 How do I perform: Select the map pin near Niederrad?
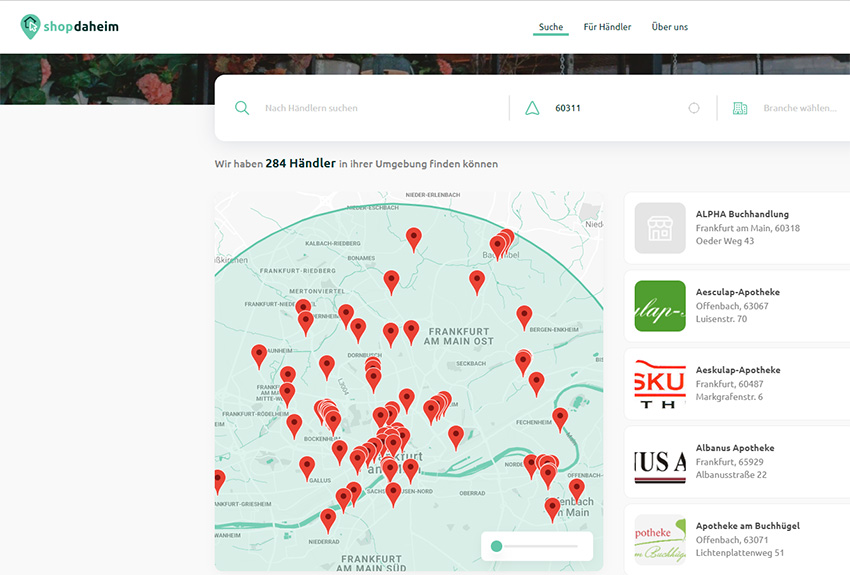pos(328,519)
